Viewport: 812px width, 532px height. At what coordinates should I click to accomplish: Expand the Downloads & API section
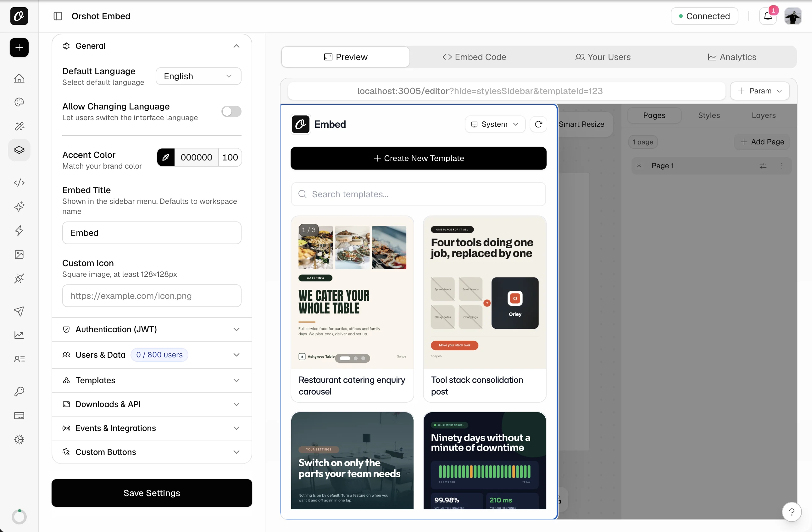tap(152, 404)
